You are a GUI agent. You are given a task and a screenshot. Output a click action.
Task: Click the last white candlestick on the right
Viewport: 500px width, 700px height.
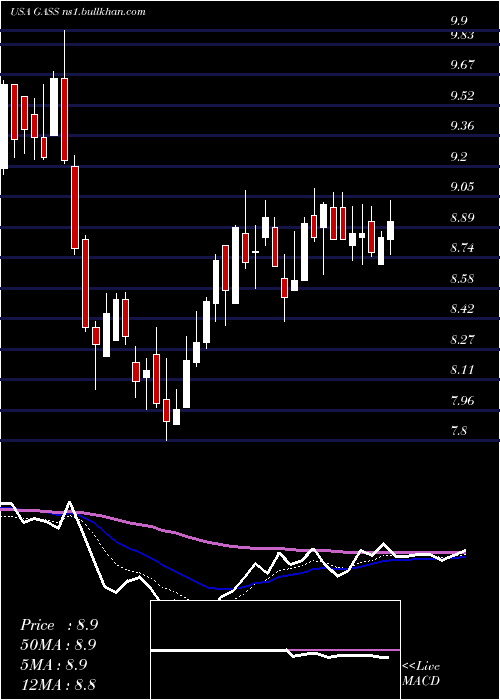391,230
